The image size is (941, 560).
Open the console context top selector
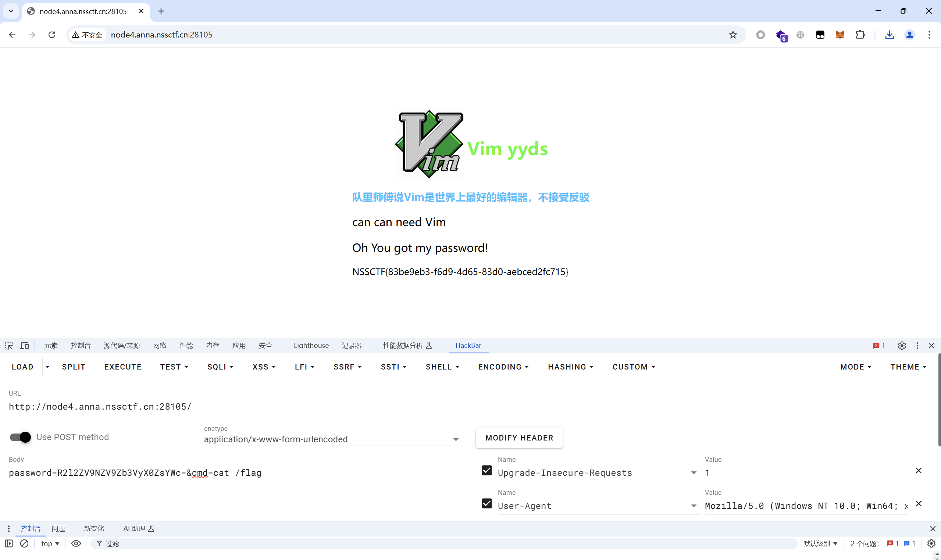coord(50,543)
